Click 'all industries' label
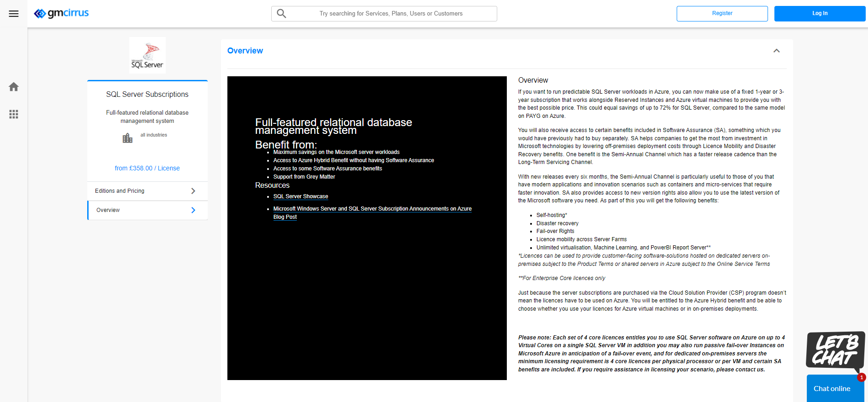Viewport: 868px width, 402px height. [154, 135]
